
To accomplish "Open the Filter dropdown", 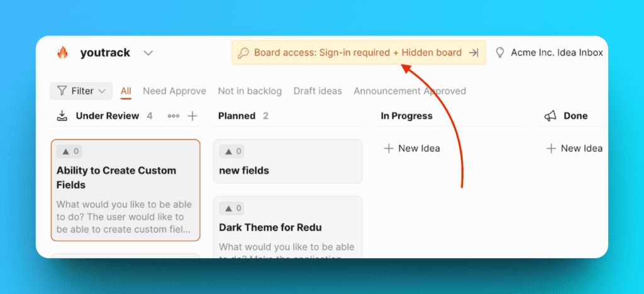I will click(81, 91).
